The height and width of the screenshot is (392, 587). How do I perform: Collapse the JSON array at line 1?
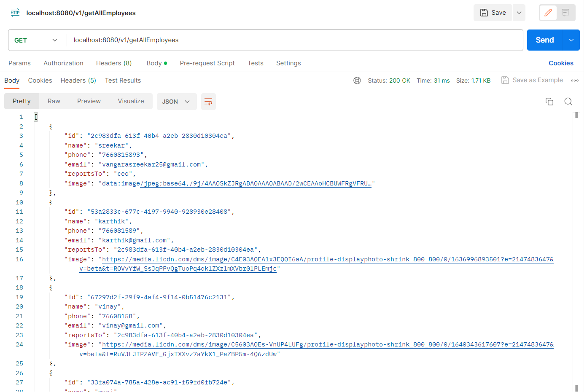coord(36,117)
